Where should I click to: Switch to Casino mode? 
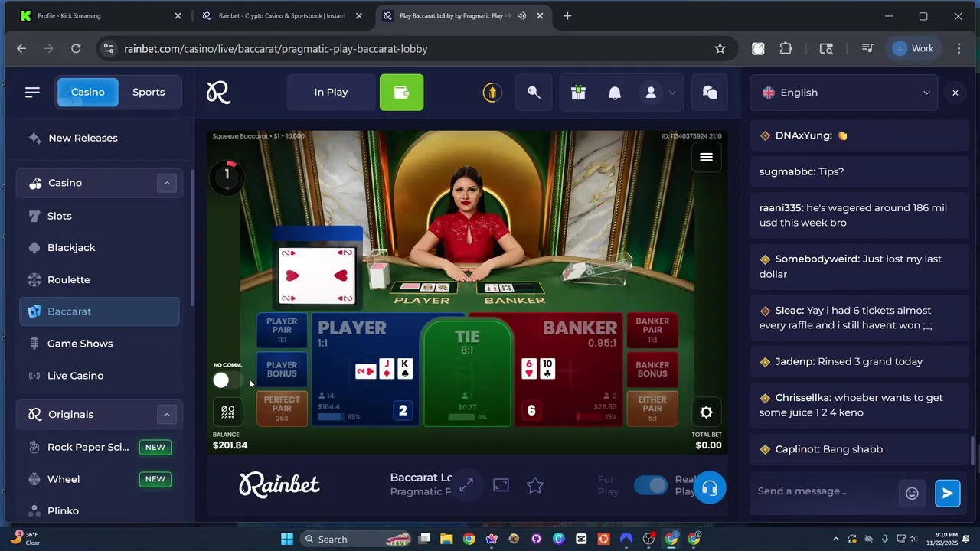click(88, 92)
